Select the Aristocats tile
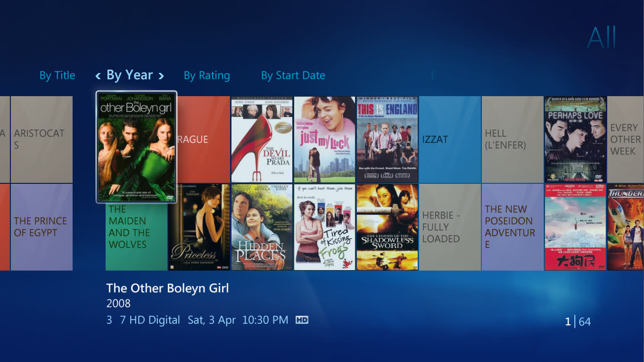The image size is (644, 362). 41,140
